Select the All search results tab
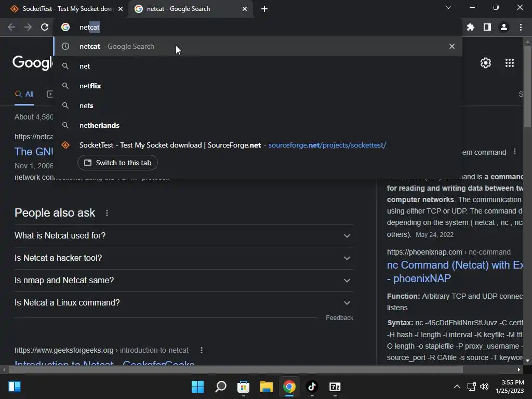The width and height of the screenshot is (532, 399). [x=24, y=95]
